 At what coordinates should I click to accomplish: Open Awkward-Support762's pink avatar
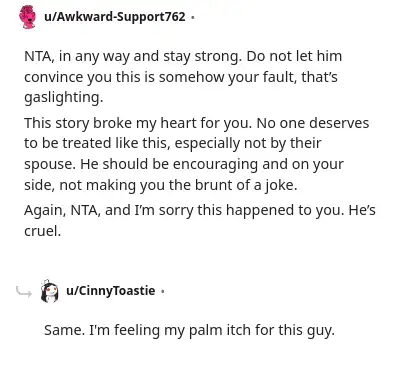(28, 17)
